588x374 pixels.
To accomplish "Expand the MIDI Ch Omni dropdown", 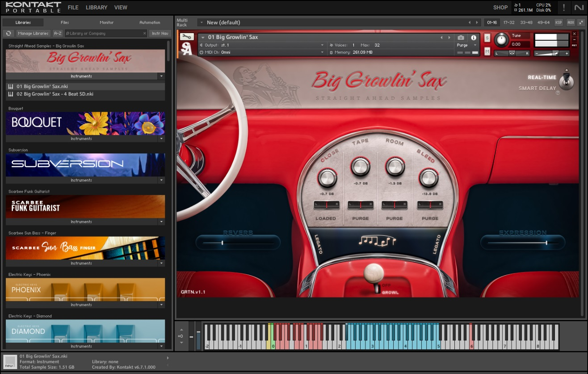I will pos(322,52).
